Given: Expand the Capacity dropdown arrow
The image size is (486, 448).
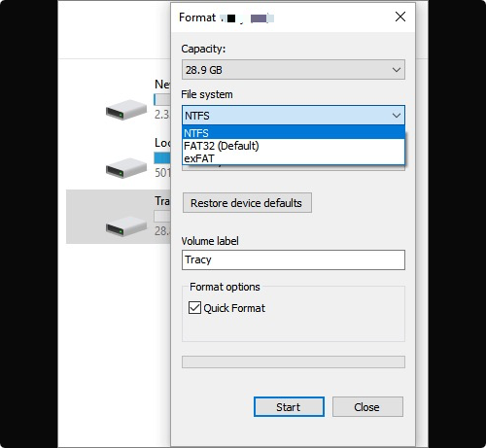Looking at the screenshot, I should pos(397,70).
